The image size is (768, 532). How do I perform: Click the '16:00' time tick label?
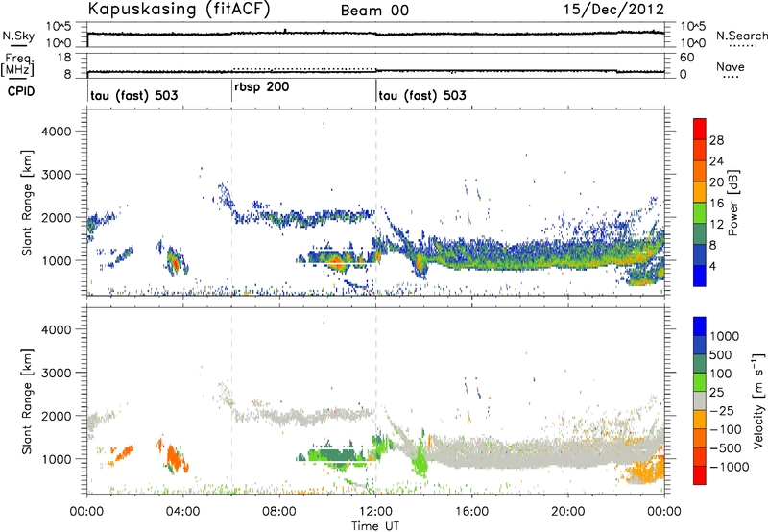point(471,512)
